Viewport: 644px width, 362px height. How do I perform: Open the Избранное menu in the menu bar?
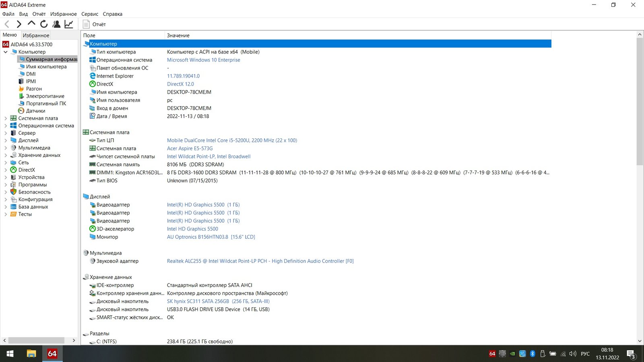[x=63, y=14]
